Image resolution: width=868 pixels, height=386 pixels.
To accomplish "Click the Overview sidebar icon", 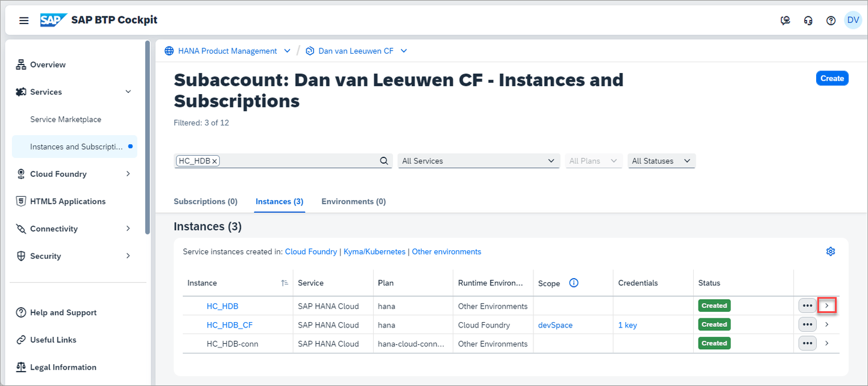I will tap(21, 65).
